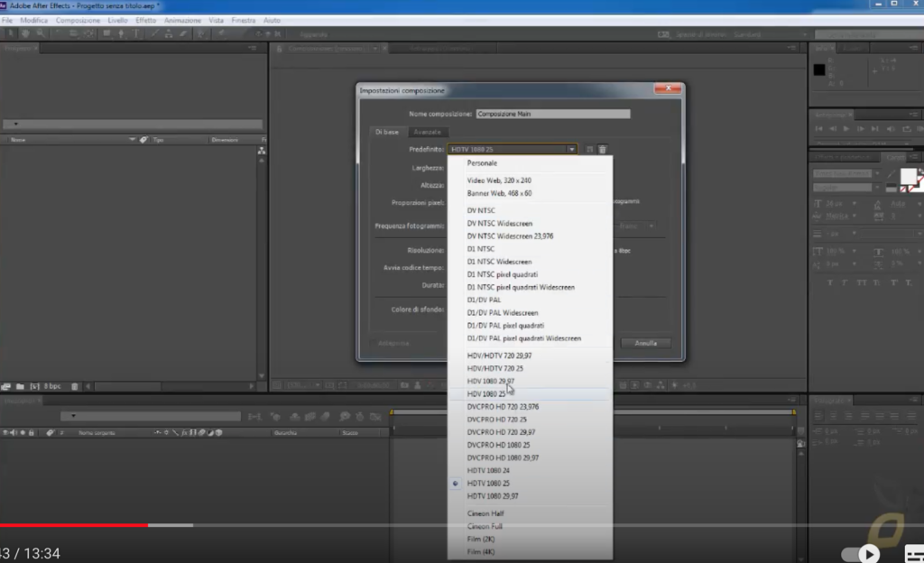Open the timeline search dropdown arrow

pos(73,416)
